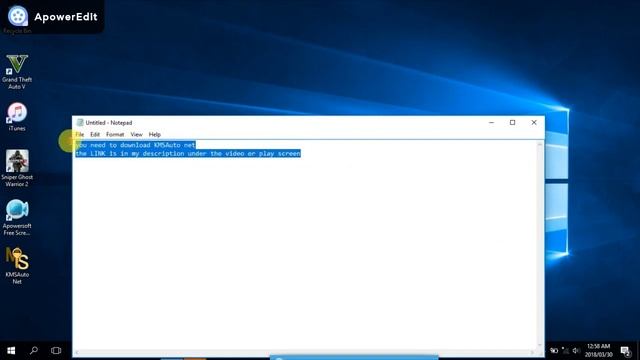Open Task View on the taskbar
Screen dimensions: 640x360
tap(56, 351)
